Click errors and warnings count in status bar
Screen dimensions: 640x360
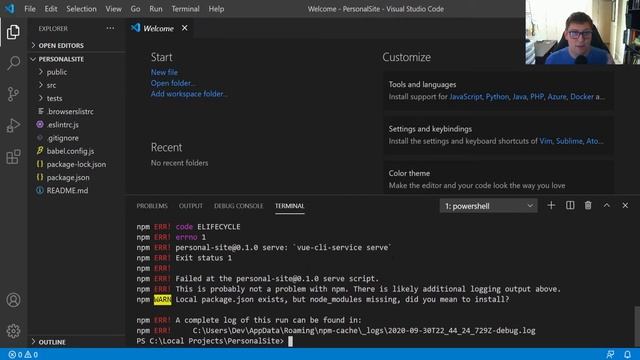[23, 354]
